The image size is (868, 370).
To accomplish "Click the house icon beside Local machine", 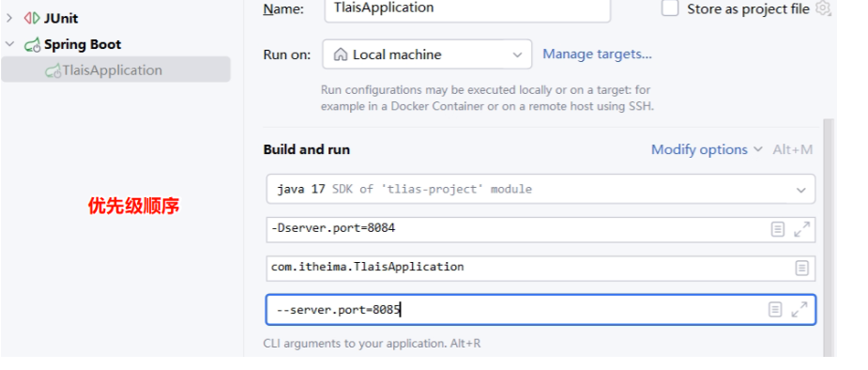I will [341, 54].
